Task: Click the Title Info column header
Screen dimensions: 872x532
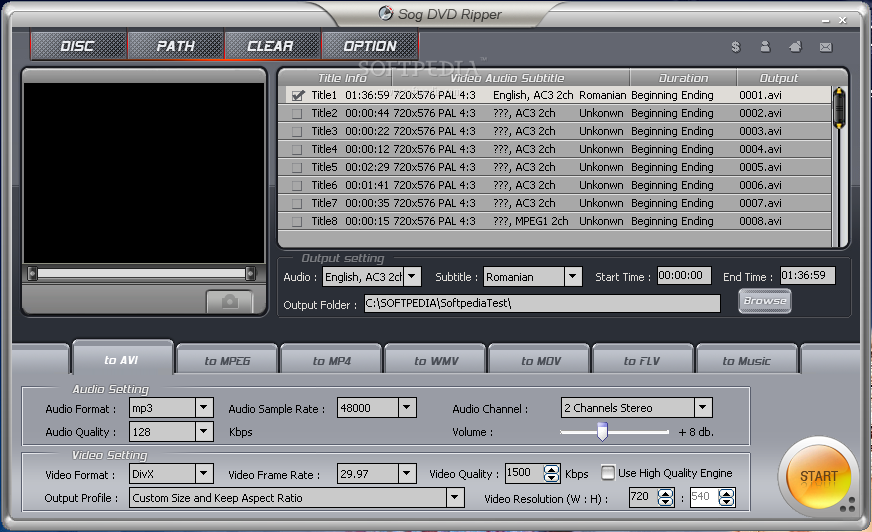Action: [341, 78]
